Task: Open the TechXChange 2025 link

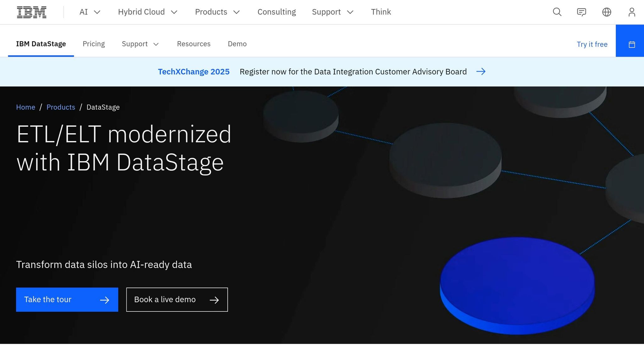Action: click(194, 72)
